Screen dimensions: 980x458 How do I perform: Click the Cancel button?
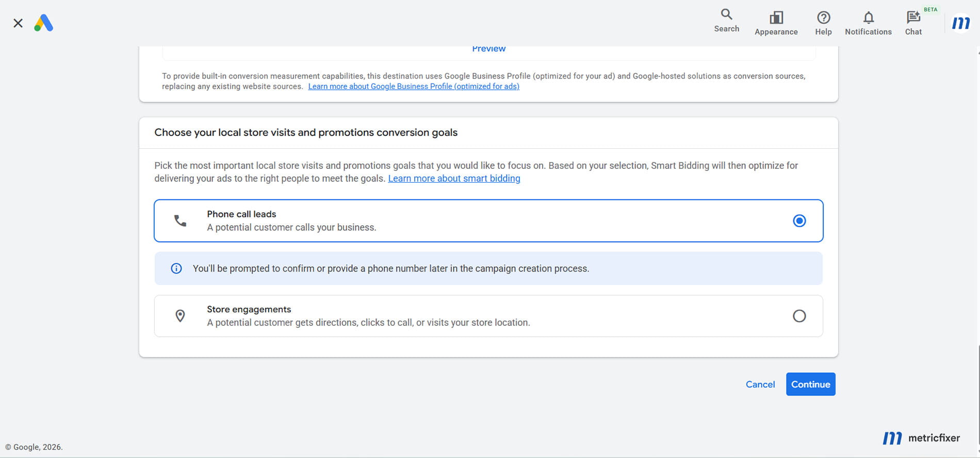[x=760, y=384]
